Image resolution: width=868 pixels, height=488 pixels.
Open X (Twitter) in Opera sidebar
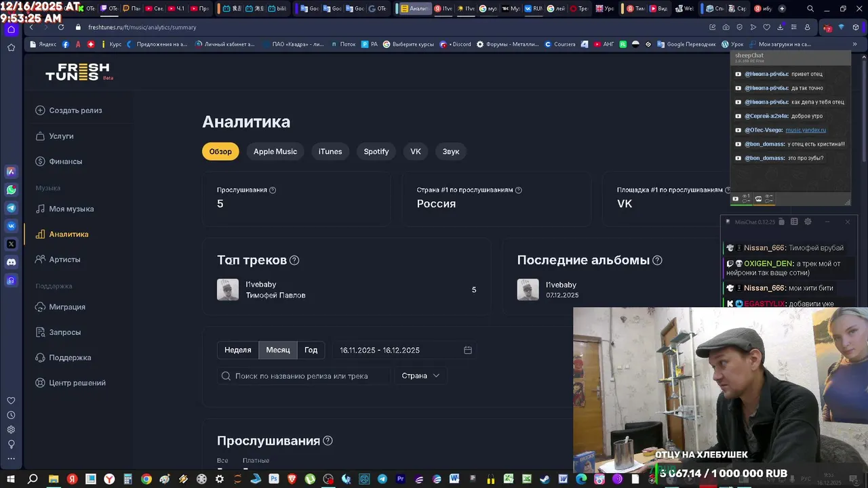tap(12, 244)
